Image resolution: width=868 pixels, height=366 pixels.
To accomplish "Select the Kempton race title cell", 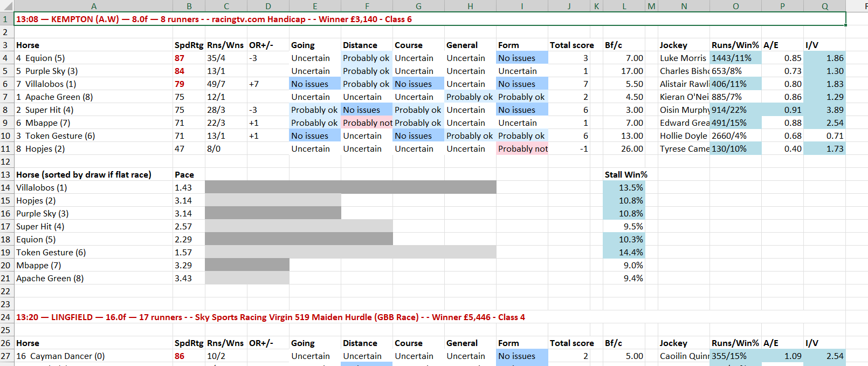I will [x=214, y=19].
